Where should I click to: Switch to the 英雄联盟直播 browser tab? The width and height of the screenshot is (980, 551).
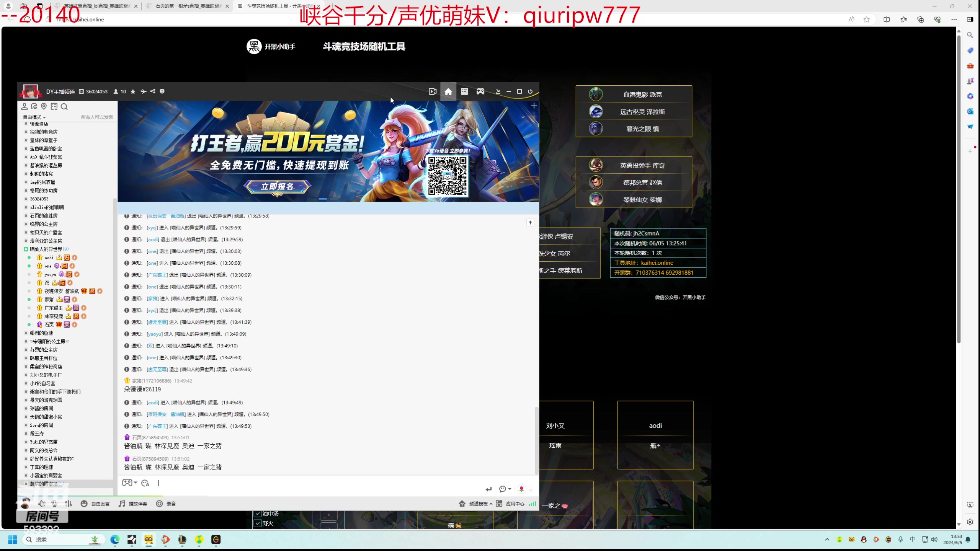pyautogui.click(x=97, y=6)
